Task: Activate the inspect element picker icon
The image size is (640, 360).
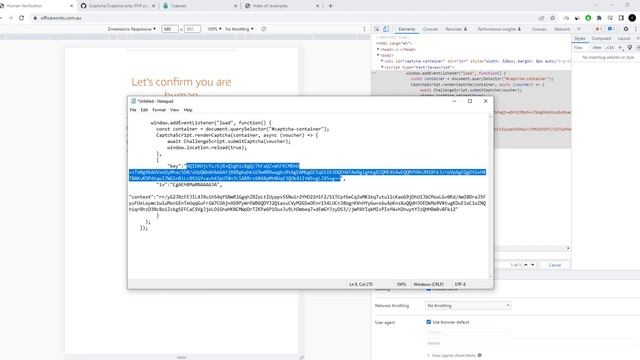Action: click(377, 29)
